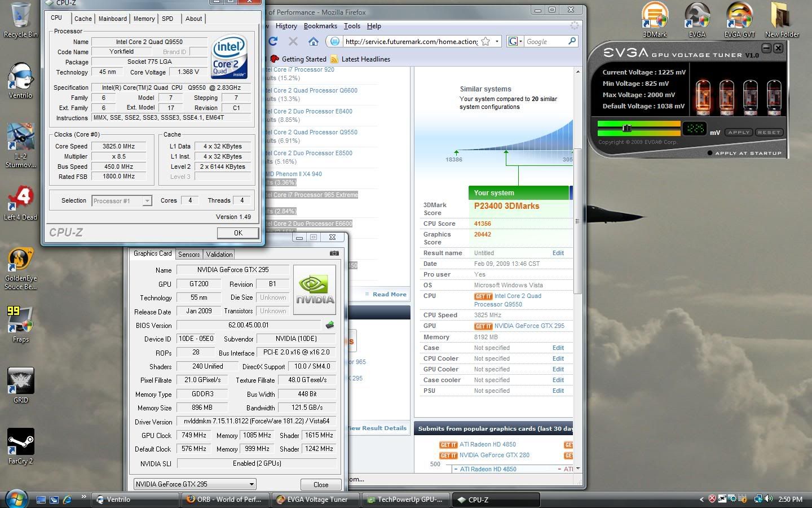Switch to the Mainboard tab in CPU-Z
The width and height of the screenshot is (812, 508).
113,19
